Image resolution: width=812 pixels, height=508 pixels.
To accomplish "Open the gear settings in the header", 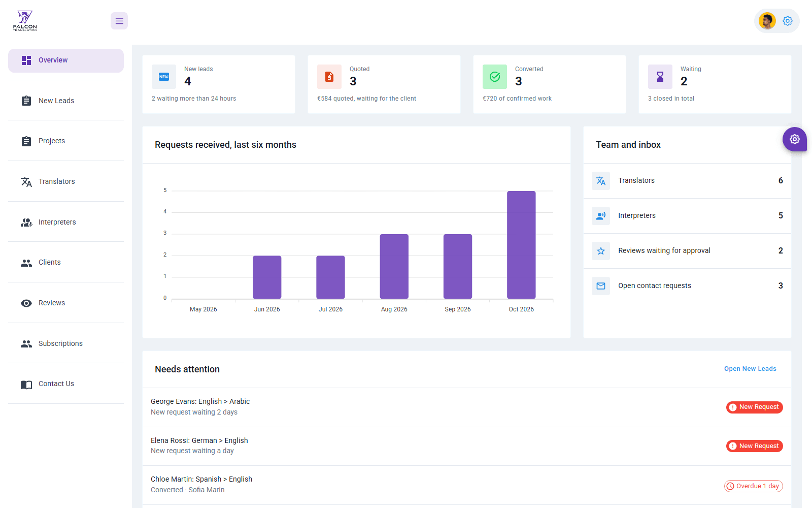I will [x=788, y=21].
